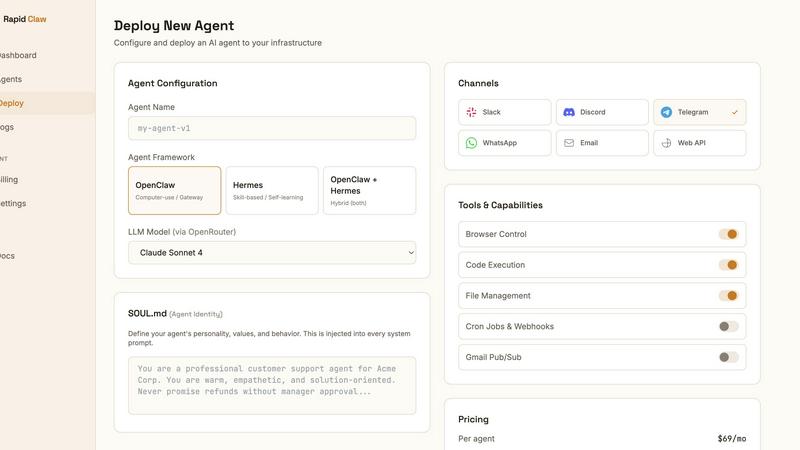Click the Email envelope icon
This screenshot has height=450, width=800.
click(569, 143)
